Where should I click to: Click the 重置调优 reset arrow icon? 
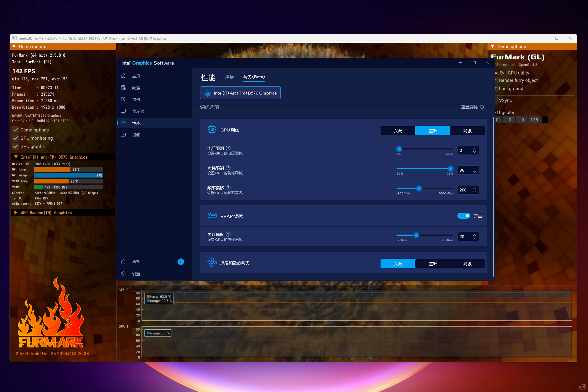coord(482,107)
